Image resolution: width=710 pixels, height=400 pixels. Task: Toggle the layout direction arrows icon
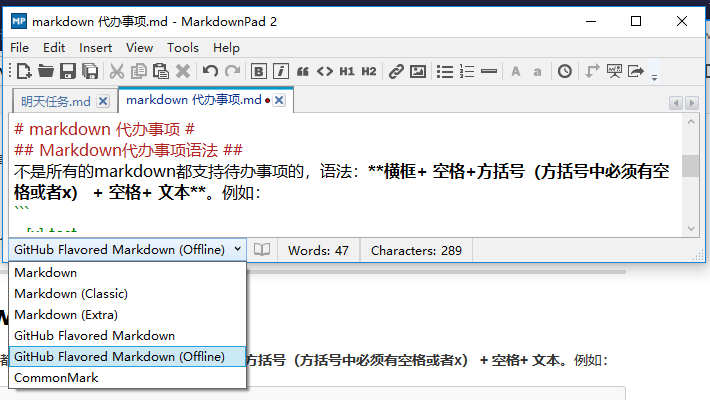pos(592,71)
